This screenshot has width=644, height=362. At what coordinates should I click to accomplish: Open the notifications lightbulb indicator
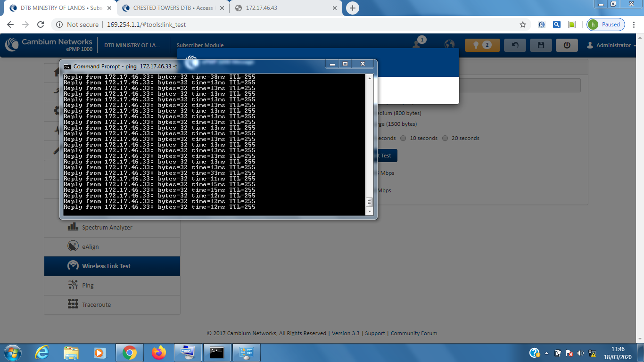(482, 45)
